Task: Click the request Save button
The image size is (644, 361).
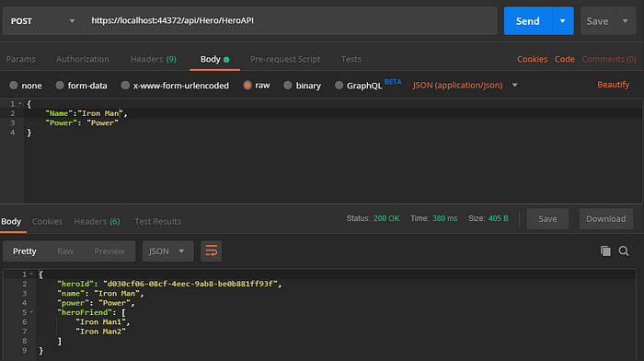Action: (x=597, y=21)
